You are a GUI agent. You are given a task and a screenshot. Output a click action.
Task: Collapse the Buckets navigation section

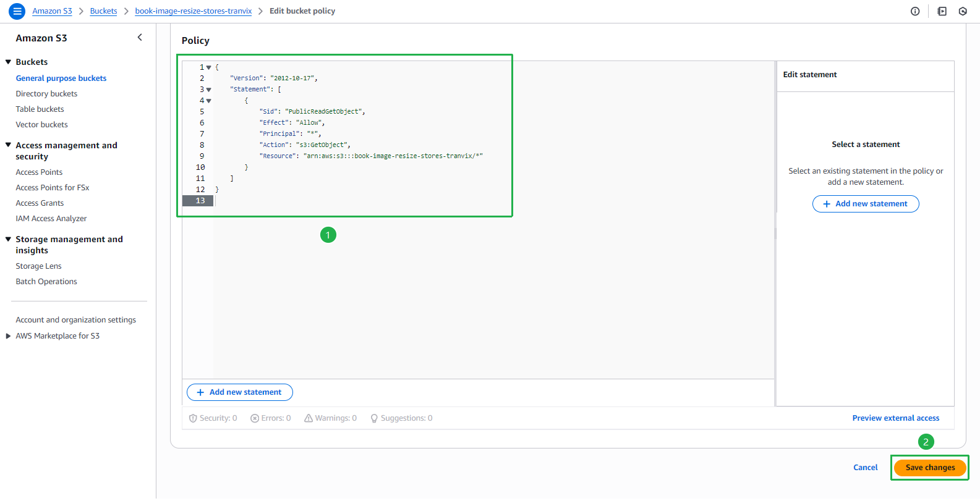[8, 62]
